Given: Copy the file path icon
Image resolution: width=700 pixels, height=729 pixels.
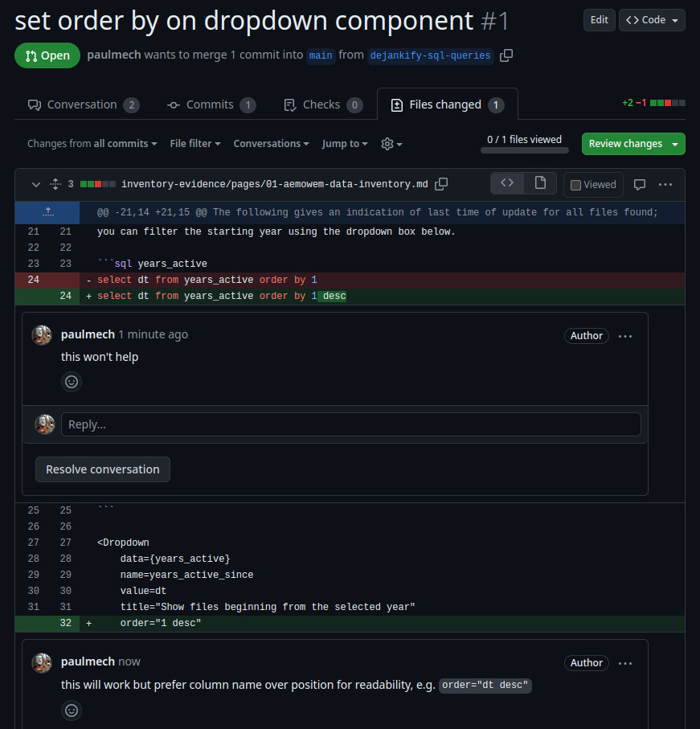Looking at the screenshot, I should coord(441,184).
